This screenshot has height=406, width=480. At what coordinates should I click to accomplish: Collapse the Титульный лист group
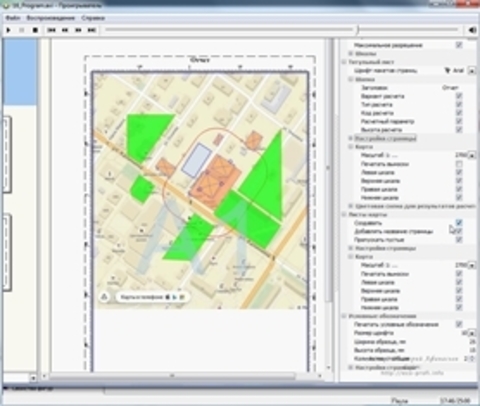(344, 62)
